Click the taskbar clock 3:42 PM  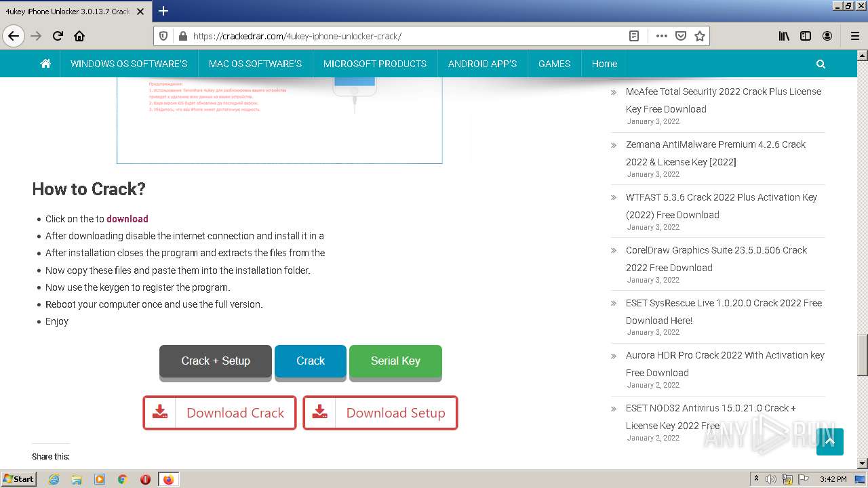[833, 479]
